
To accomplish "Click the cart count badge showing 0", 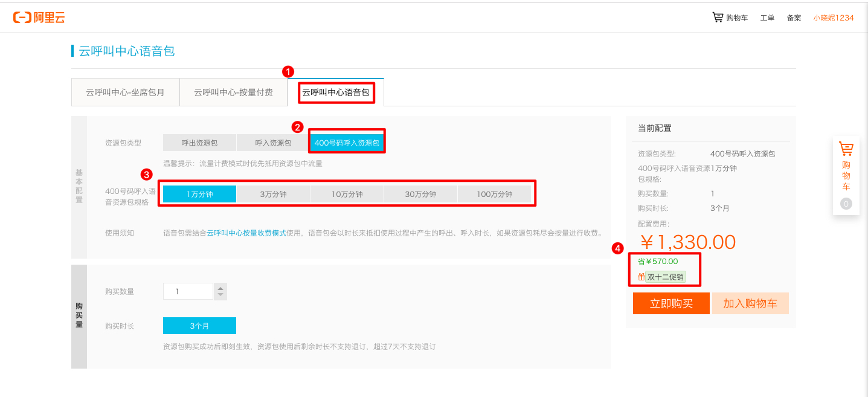I will [846, 204].
